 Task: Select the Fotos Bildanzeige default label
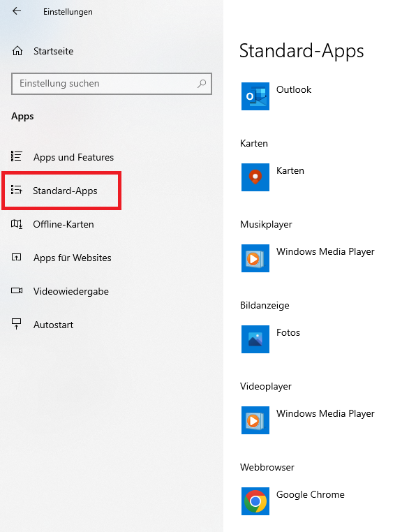288,332
